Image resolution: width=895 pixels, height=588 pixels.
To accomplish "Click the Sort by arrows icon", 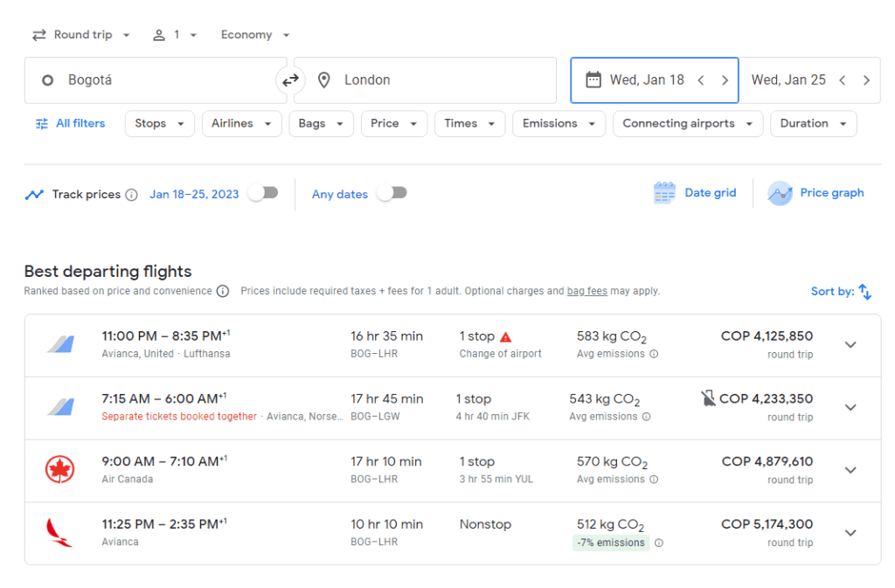I will 864,291.
